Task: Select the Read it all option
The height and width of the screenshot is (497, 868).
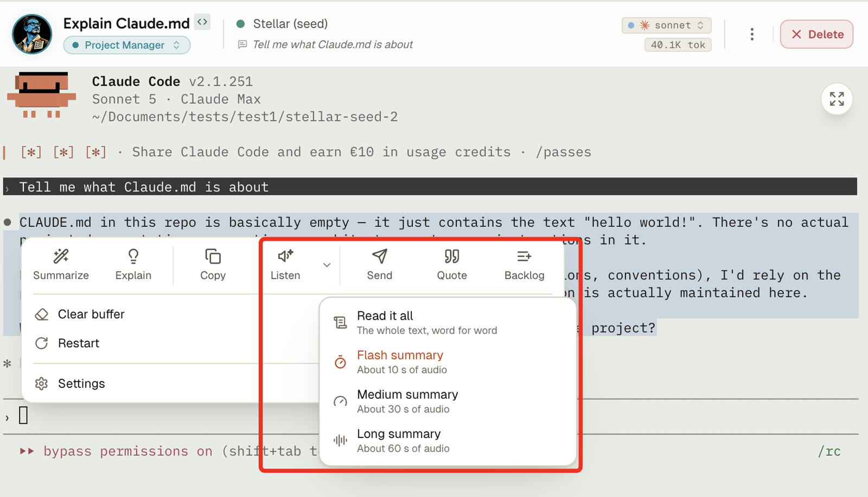Action: point(448,322)
